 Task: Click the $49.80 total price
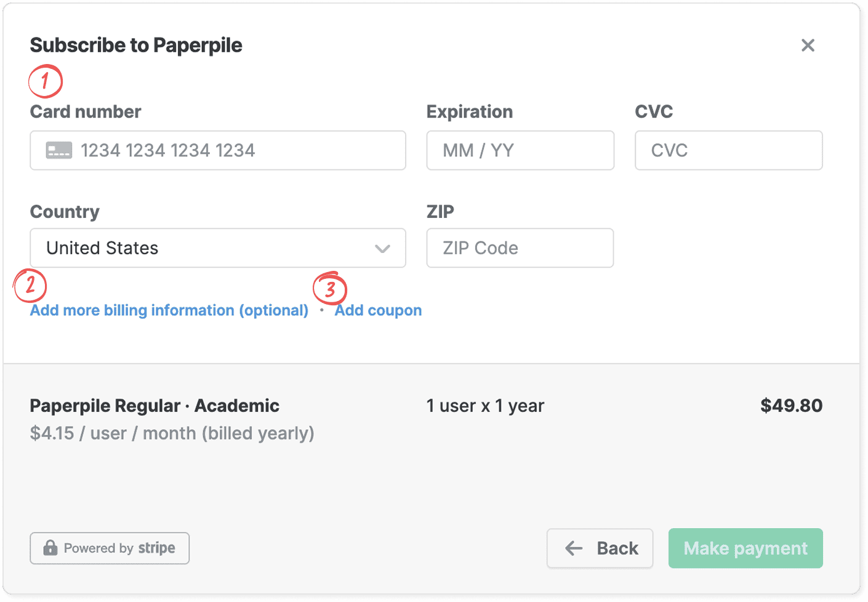(x=791, y=406)
